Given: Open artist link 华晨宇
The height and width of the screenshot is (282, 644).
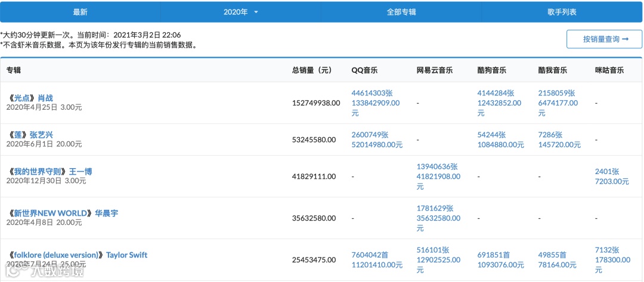Looking at the screenshot, I should click(x=106, y=213).
